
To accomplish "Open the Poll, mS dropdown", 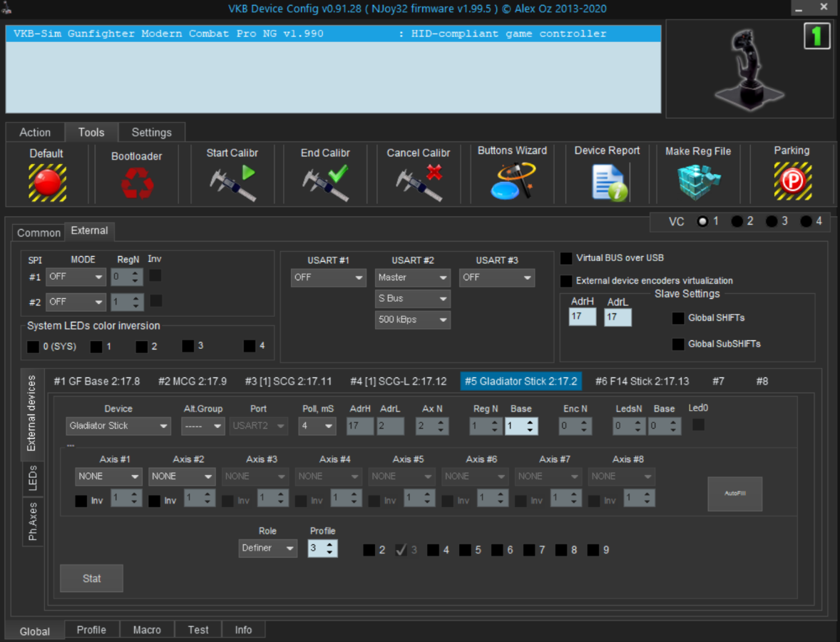I will click(x=317, y=426).
